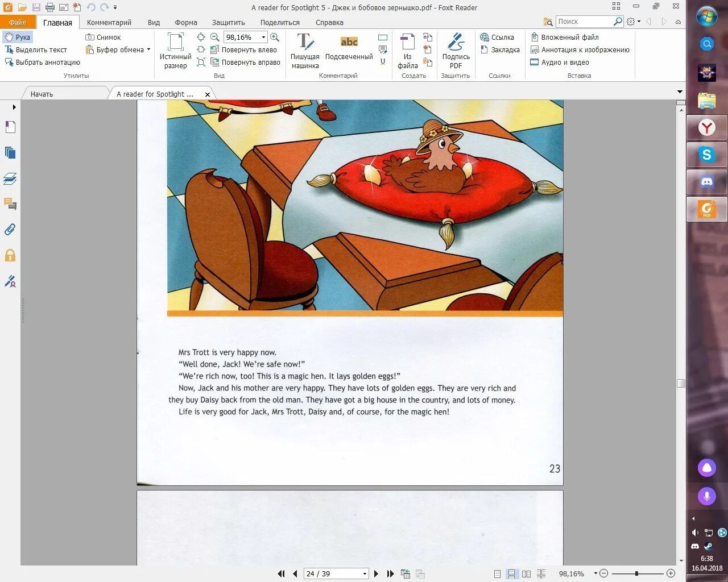Increase zoom with status bar plus button
728x582 pixels.
coord(671,573)
